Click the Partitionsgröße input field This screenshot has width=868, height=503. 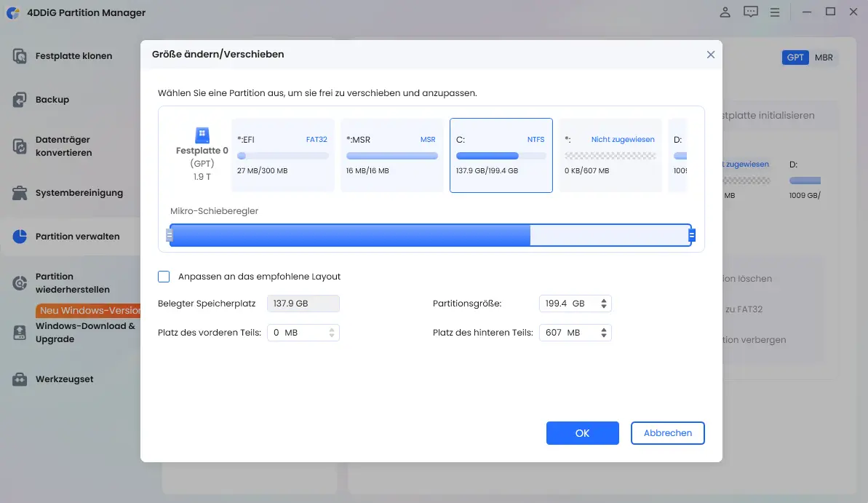(576, 304)
